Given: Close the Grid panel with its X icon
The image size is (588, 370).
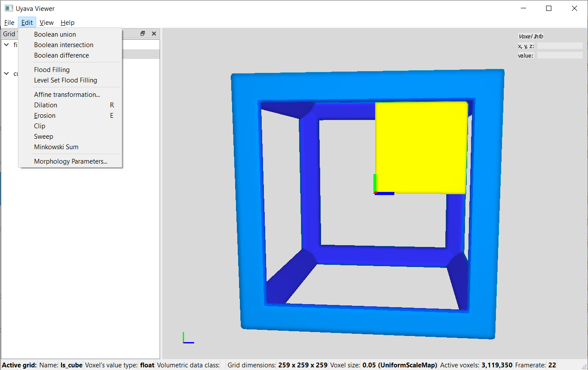Looking at the screenshot, I should pos(154,34).
